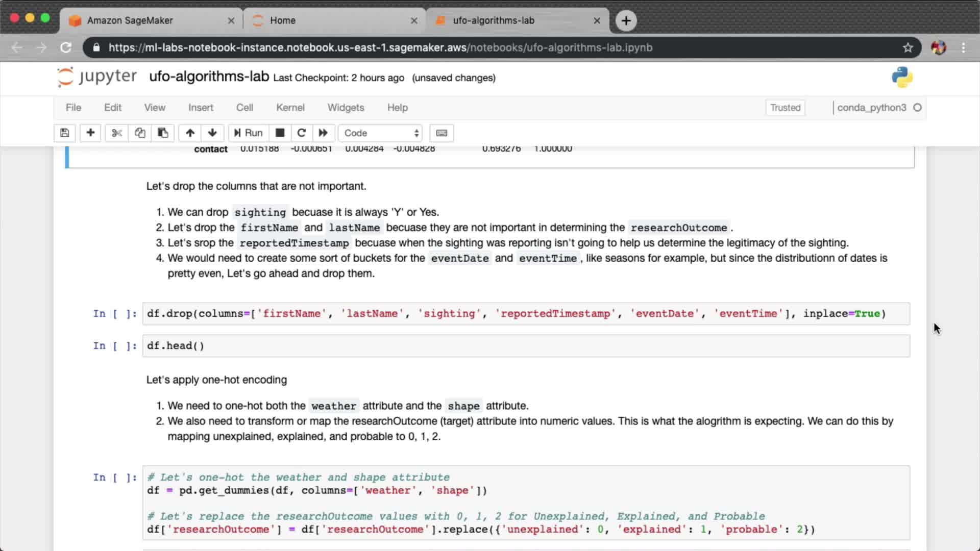
Task: Paste cells below icon
Action: point(163,133)
